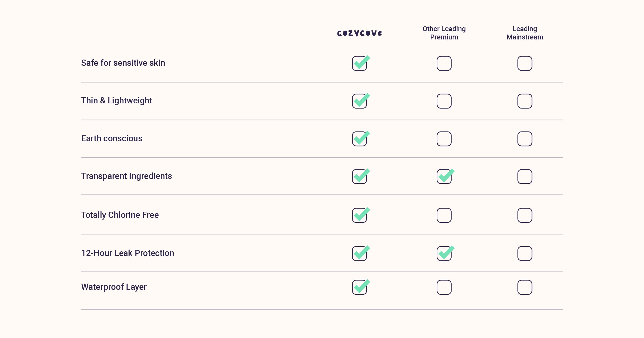Uncheck Other Leading Premium Transparent Ingredients checkbox
This screenshot has width=644, height=338.
(444, 177)
